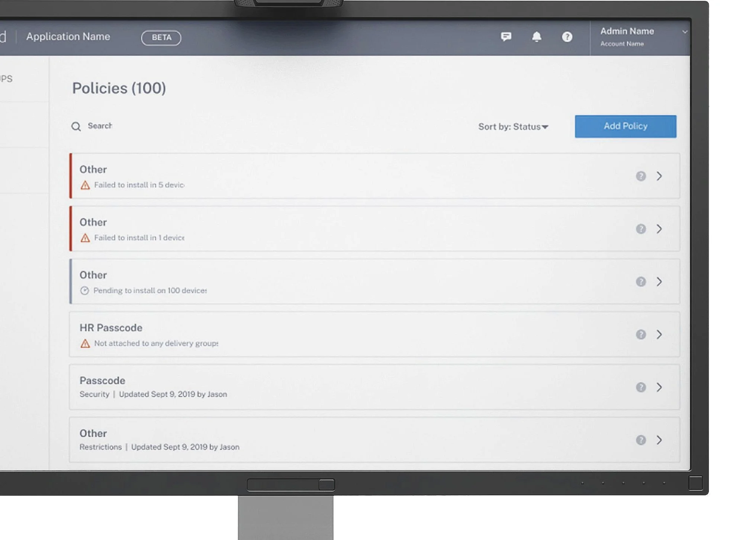This screenshot has width=756, height=540.
Task: Expand chevron on failed 1 device policy
Action: [659, 229]
